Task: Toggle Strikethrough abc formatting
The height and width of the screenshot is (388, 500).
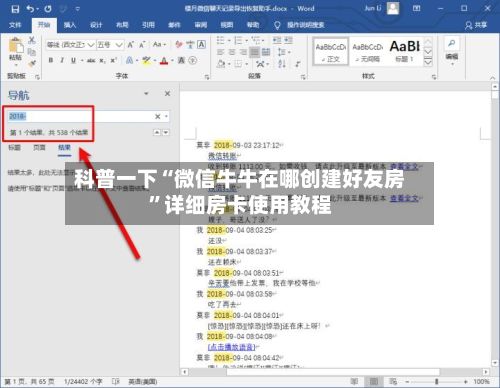Action: click(x=91, y=60)
